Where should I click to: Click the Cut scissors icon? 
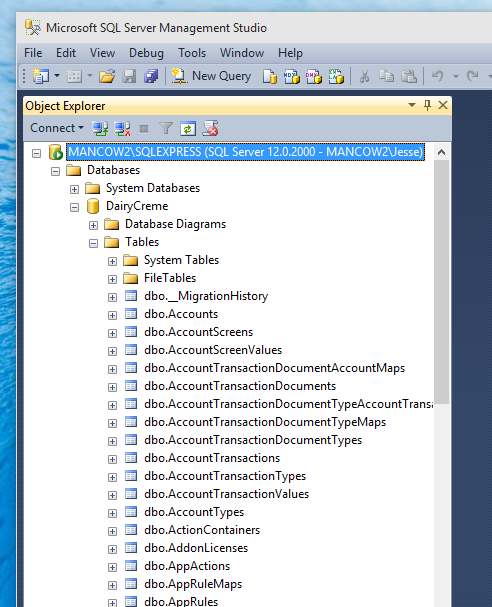(364, 76)
